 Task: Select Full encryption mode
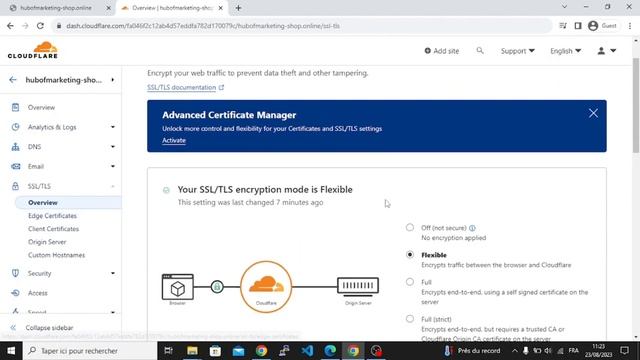(410, 282)
